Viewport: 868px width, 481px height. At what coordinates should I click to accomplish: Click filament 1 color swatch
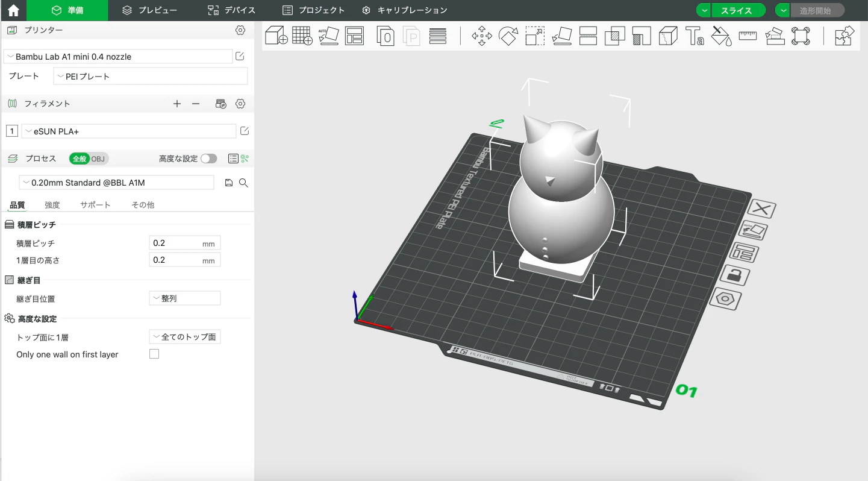click(x=12, y=131)
